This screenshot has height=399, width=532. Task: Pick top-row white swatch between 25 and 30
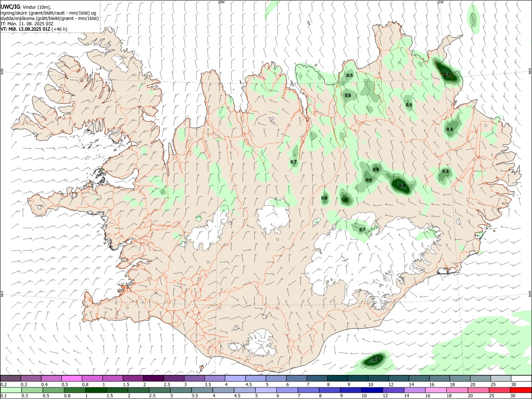[501, 379]
